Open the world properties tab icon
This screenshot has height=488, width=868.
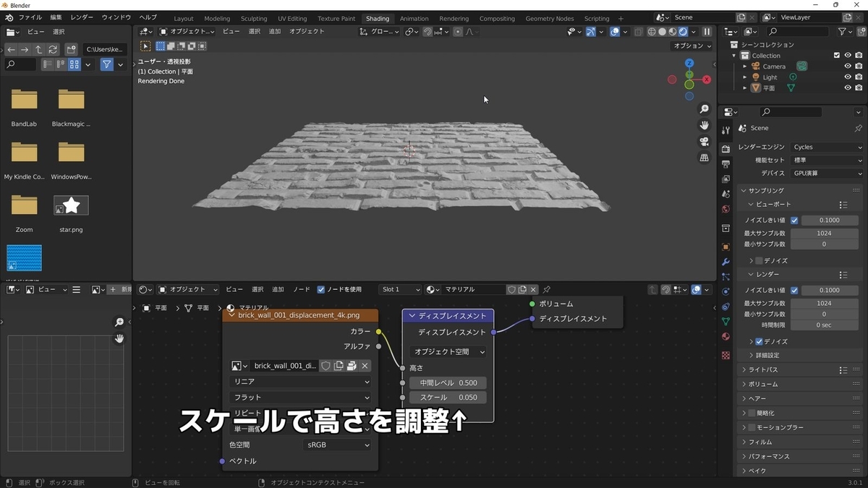[x=726, y=210]
